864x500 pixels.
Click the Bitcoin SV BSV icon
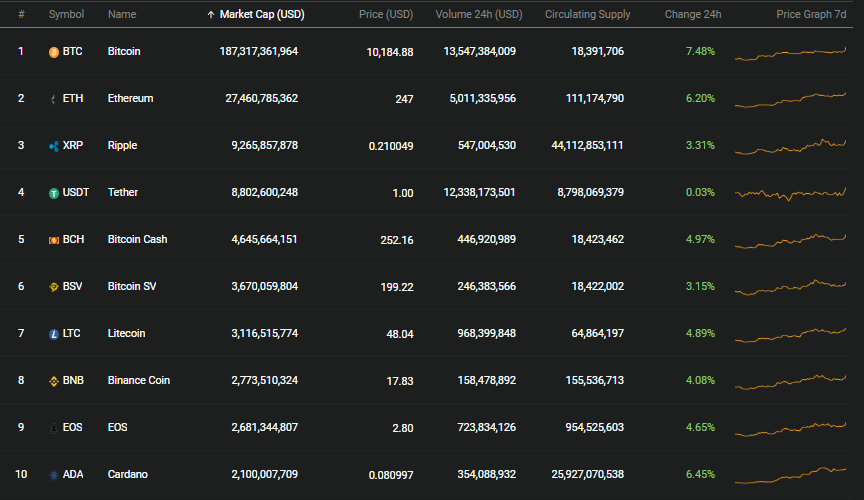click(x=53, y=287)
